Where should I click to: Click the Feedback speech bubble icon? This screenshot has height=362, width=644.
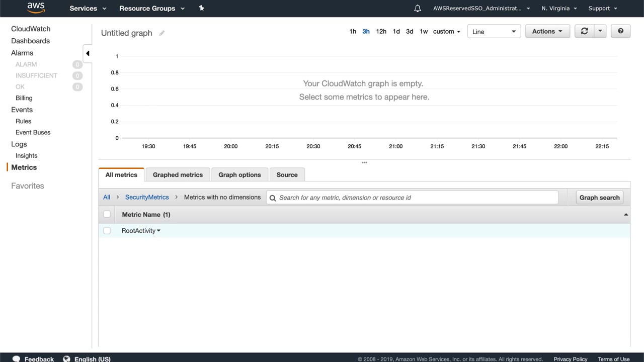(17, 359)
